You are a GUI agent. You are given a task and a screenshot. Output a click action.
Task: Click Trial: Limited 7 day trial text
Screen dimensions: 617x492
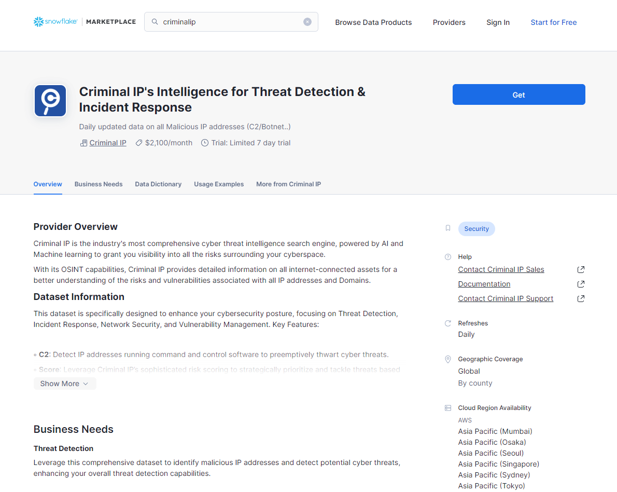click(251, 143)
